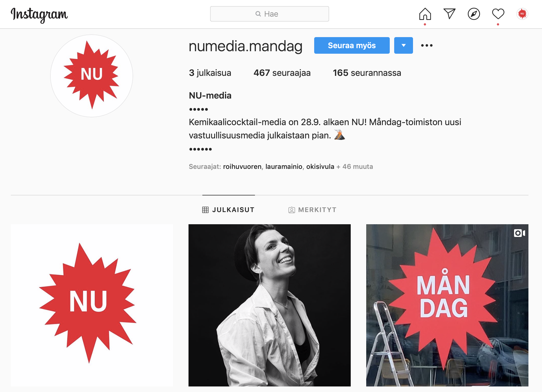Switch to the Julkaisut tab
The image size is (542, 392).
coord(228,210)
